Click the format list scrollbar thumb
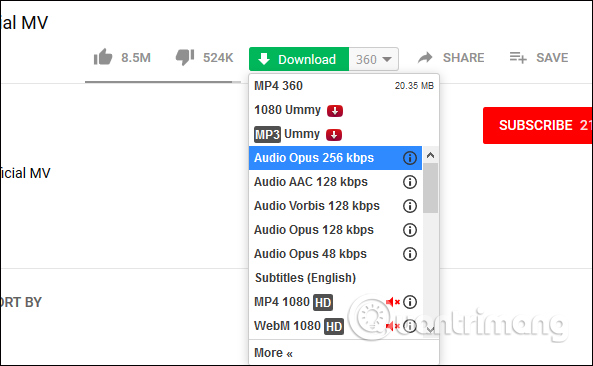The height and width of the screenshot is (366, 593). [430, 188]
